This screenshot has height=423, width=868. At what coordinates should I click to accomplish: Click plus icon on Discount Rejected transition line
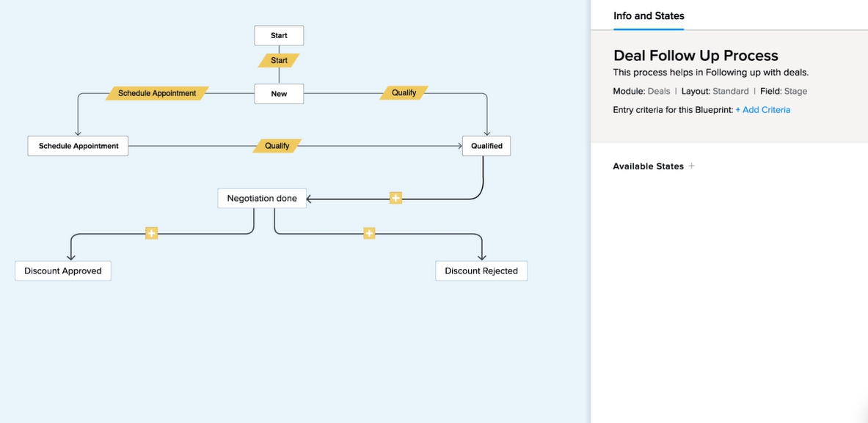pos(369,233)
